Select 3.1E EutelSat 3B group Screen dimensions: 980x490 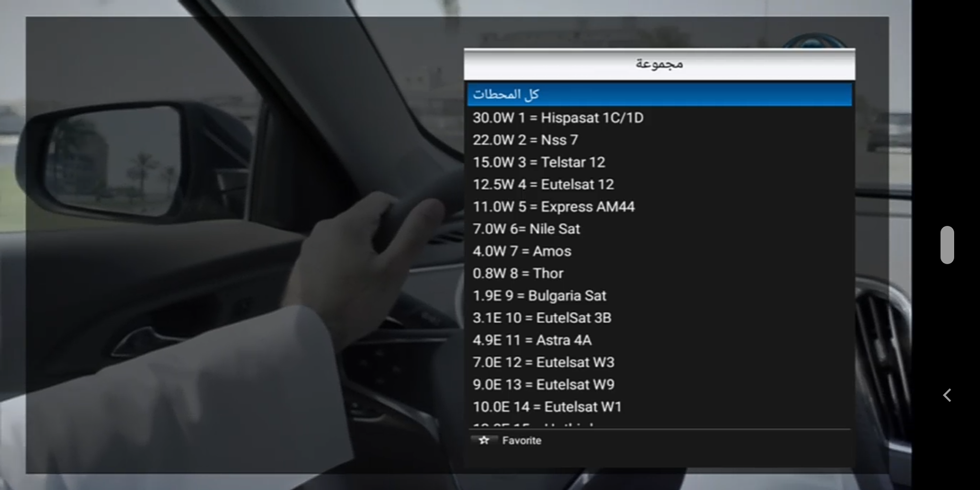pos(542,318)
